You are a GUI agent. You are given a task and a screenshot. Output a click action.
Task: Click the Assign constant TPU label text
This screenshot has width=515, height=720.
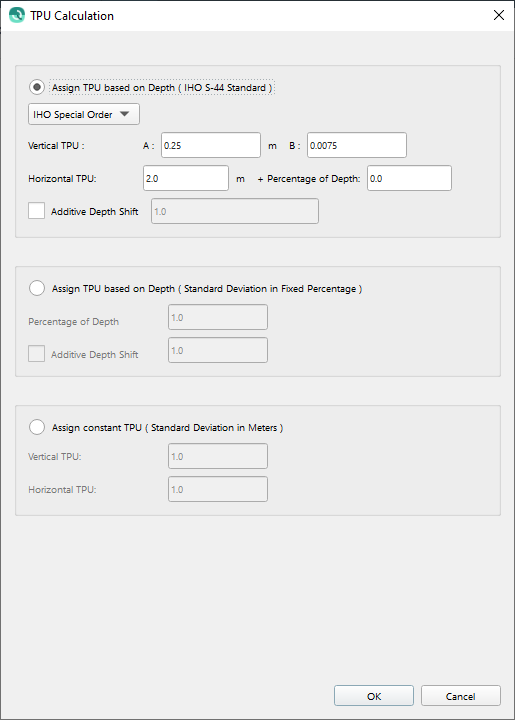(168, 428)
